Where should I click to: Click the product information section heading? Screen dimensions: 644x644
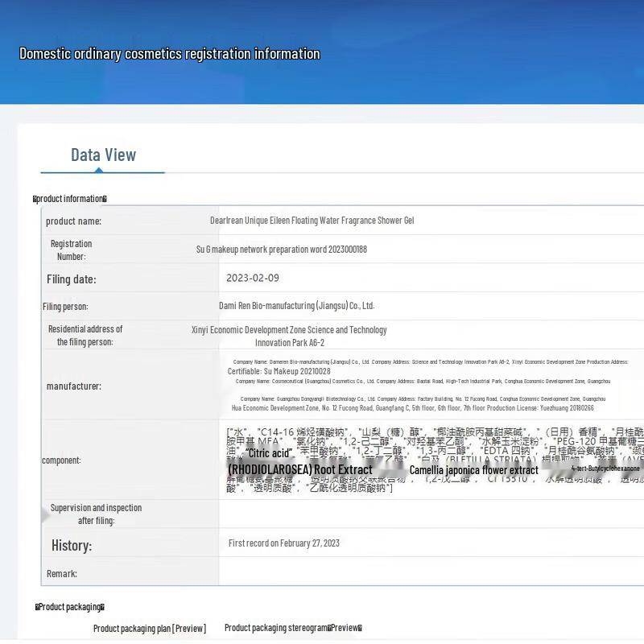coord(70,199)
